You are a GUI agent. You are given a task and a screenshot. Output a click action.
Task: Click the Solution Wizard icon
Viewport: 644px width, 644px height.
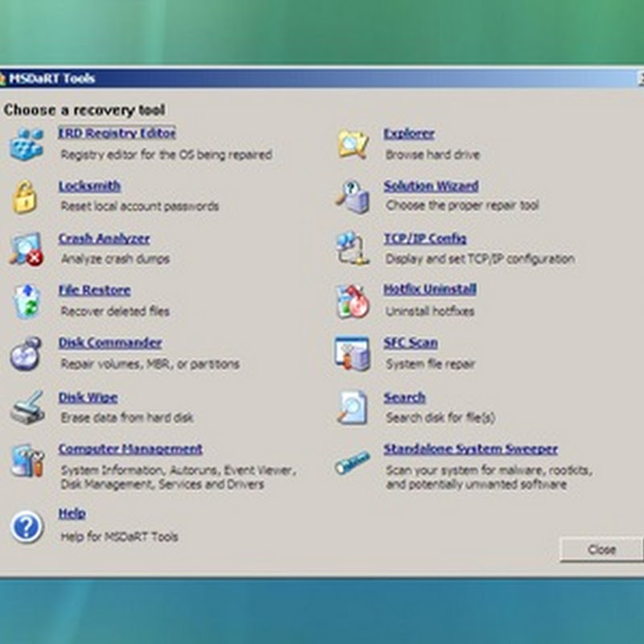(x=353, y=196)
